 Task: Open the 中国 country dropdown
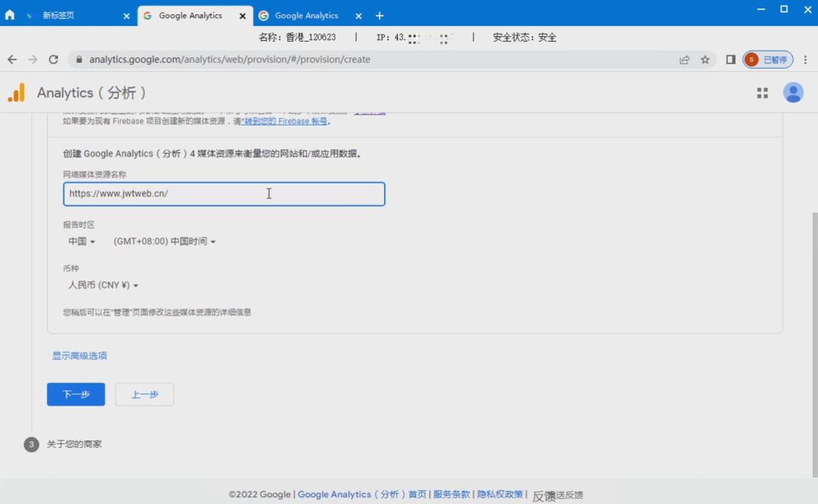(x=81, y=241)
